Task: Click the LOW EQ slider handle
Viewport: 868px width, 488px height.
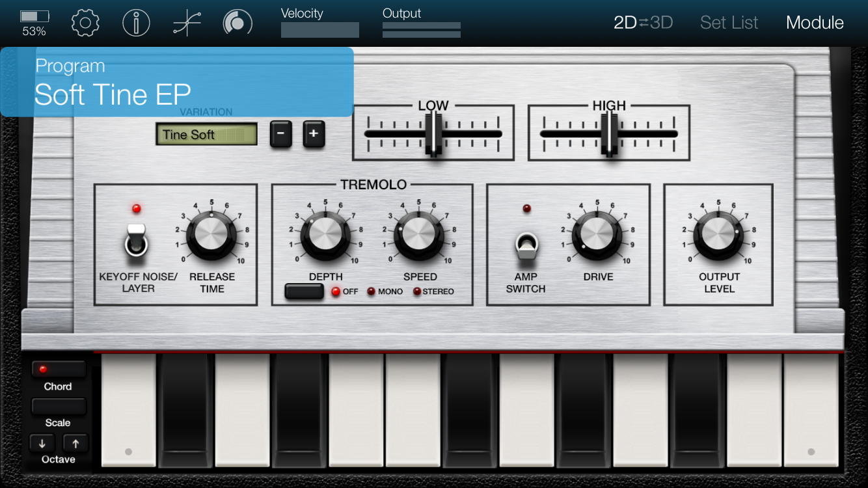Action: 433,133
